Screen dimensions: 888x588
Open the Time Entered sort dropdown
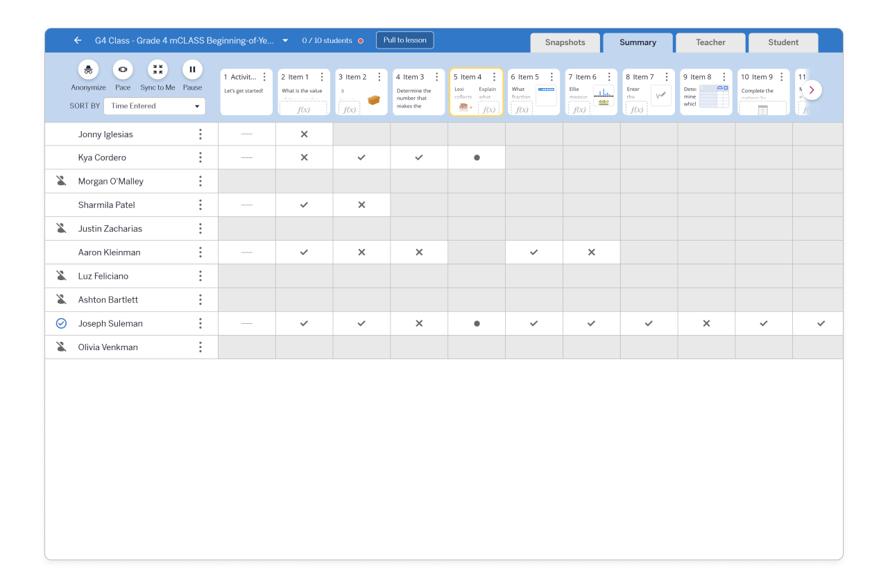coord(154,105)
